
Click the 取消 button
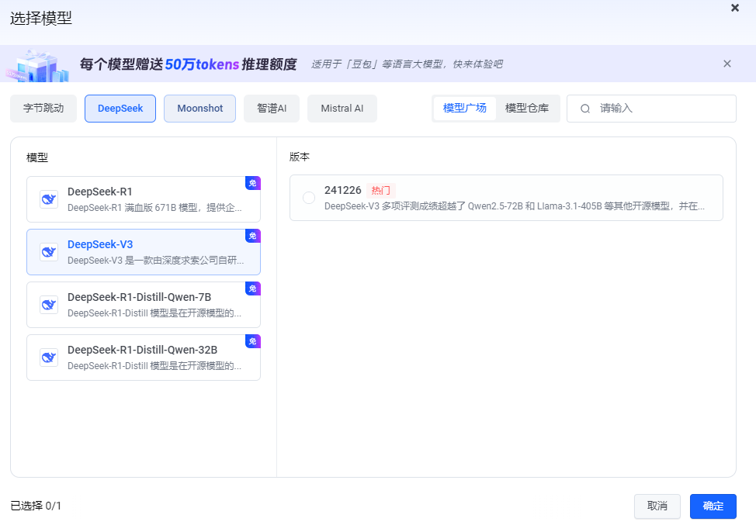pyautogui.click(x=657, y=506)
